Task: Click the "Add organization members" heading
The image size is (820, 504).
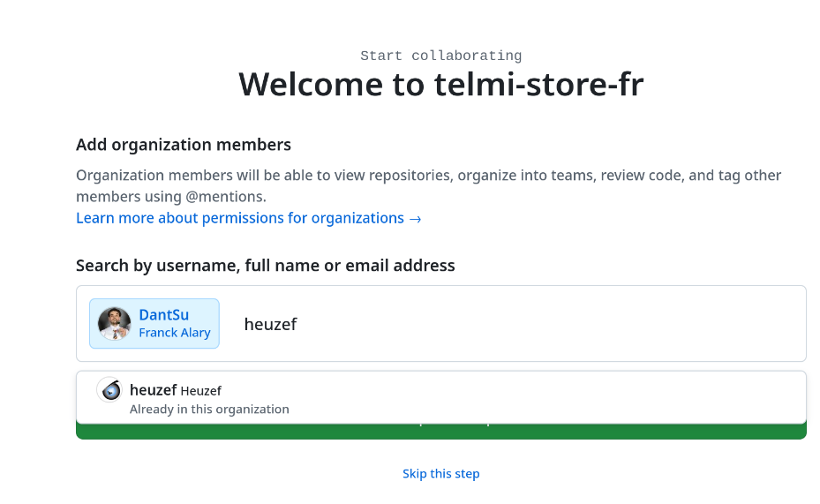Action: [x=184, y=145]
